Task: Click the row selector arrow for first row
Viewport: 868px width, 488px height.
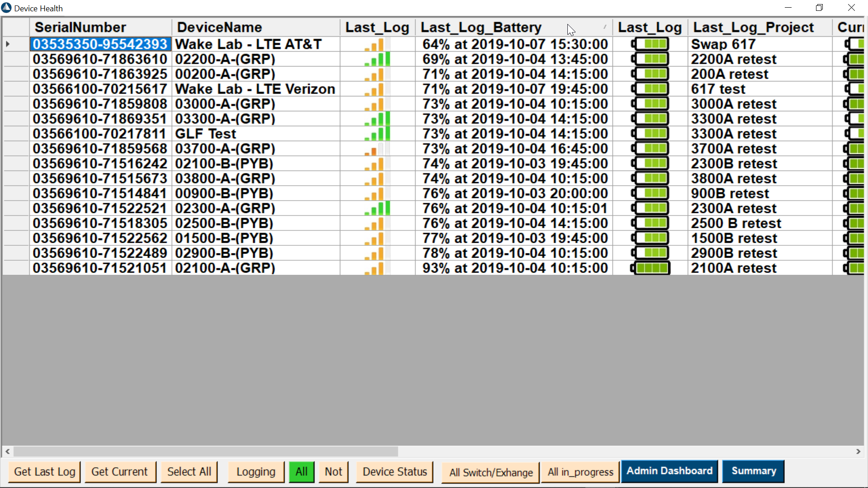Action: click(x=8, y=44)
